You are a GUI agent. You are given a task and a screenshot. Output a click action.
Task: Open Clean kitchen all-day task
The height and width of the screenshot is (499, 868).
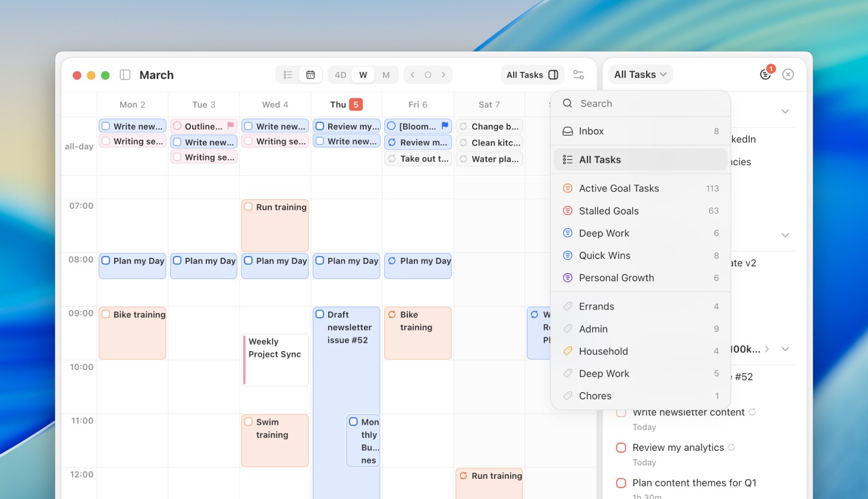coord(489,143)
